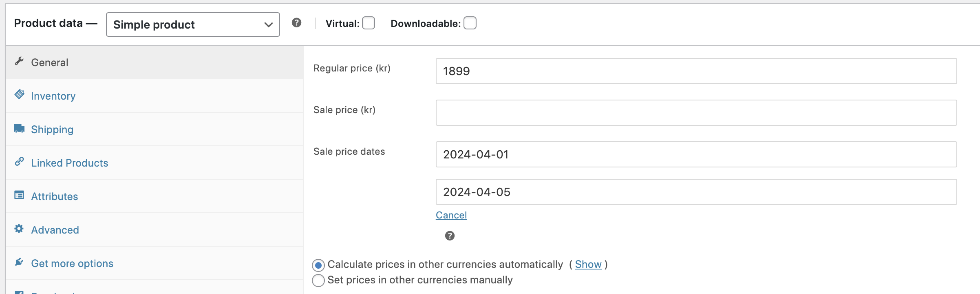This screenshot has height=294, width=980.
Task: Select Set prices manually radio button
Action: (x=318, y=281)
